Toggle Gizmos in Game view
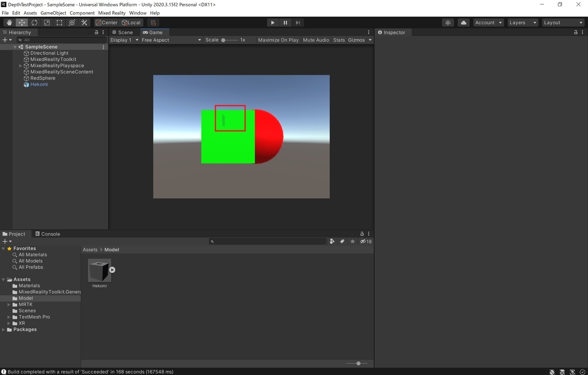 point(356,40)
